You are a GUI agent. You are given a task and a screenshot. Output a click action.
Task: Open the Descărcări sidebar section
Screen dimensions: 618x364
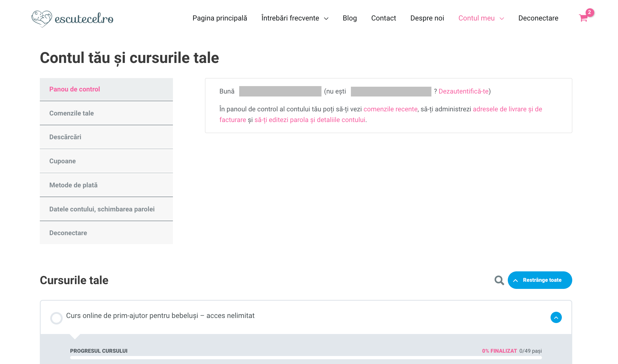(x=65, y=137)
